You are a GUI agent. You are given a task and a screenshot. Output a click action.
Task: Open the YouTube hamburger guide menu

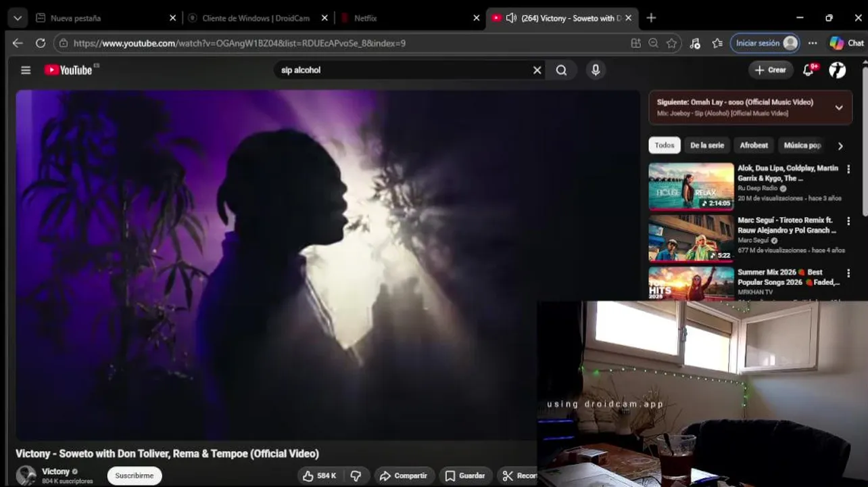[x=26, y=70]
